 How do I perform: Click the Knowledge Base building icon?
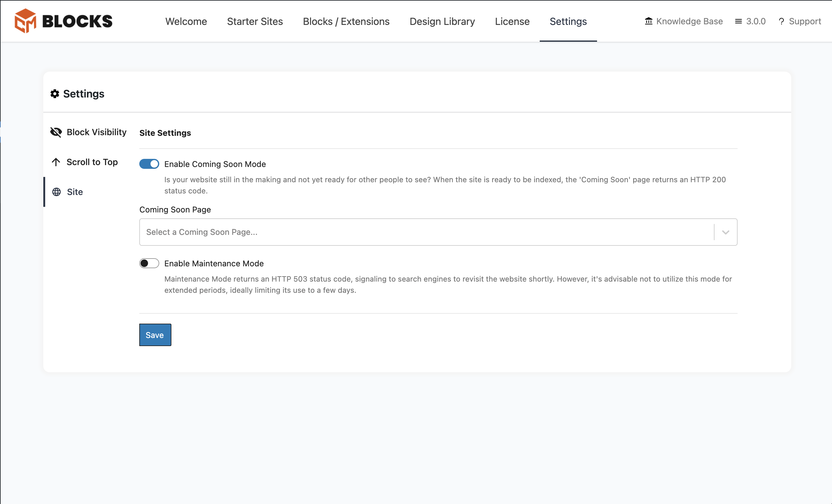[648, 21]
